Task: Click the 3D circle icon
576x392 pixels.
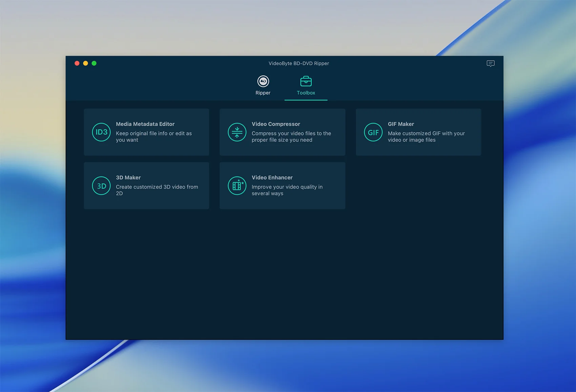Action: pyautogui.click(x=101, y=186)
